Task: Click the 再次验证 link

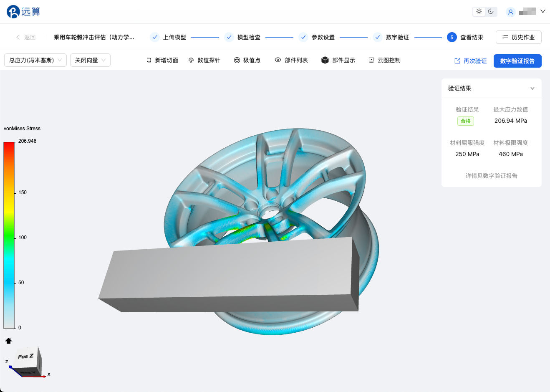Action: pos(470,61)
